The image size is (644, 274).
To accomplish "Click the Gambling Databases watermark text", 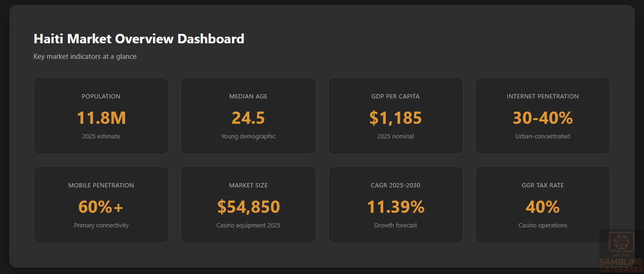I will (621, 266).
